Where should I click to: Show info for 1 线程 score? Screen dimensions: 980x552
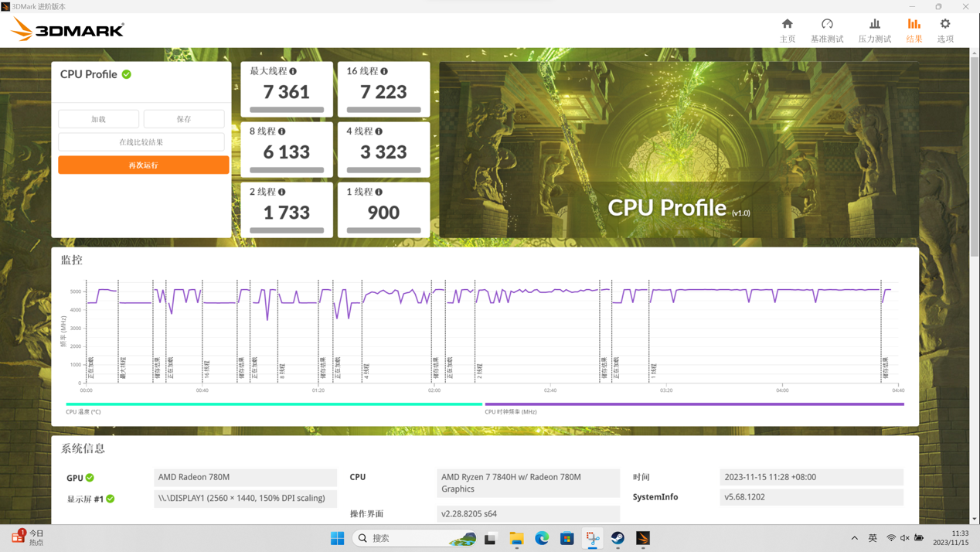coord(379,192)
